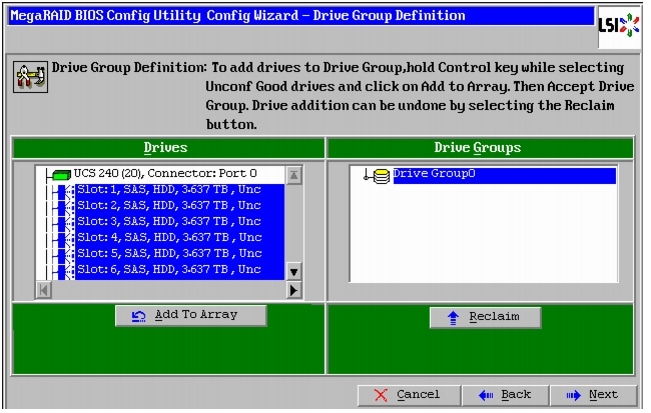
Task: Click scroll-down arrow in Drives list
Action: (294, 272)
